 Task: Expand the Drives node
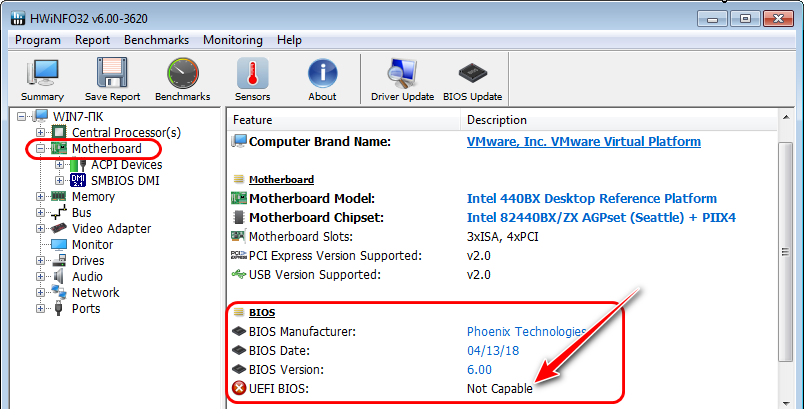tap(41, 260)
